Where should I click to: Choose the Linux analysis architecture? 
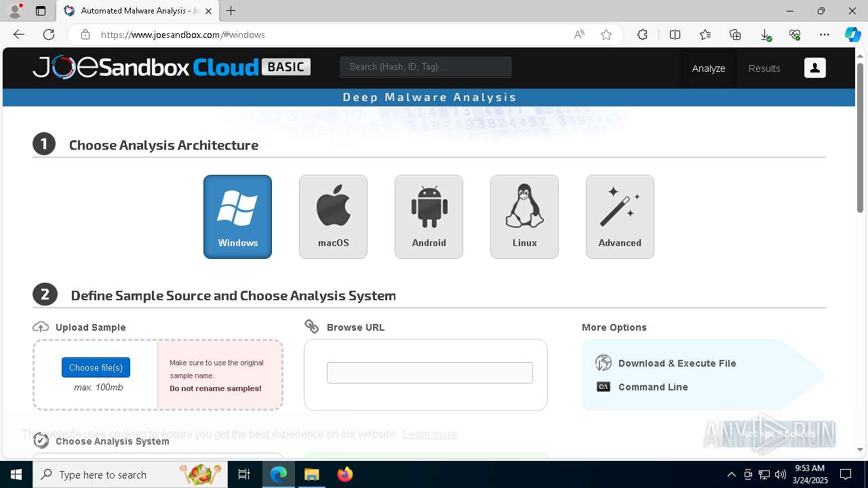click(524, 217)
